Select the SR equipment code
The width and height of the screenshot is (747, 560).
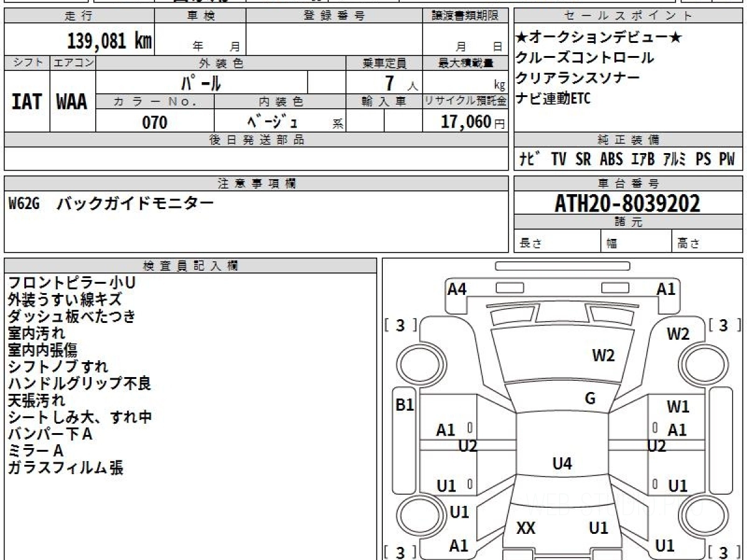click(x=583, y=159)
